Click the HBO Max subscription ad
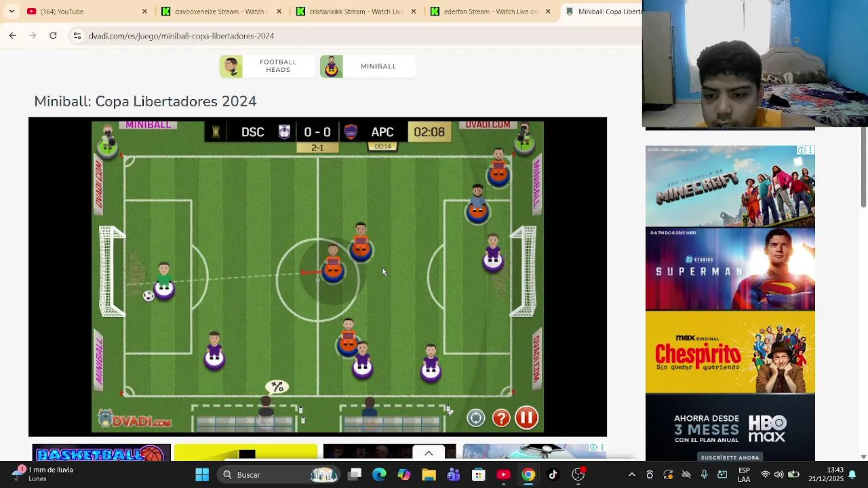The image size is (868, 488). pyautogui.click(x=730, y=428)
